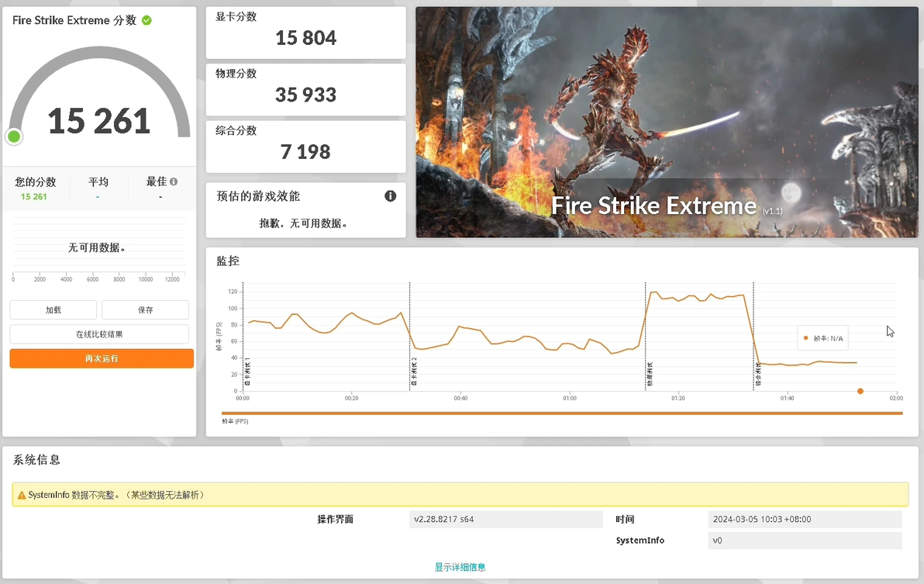Click the 无可用数据 text in score distribution
This screenshot has width=924, height=584.
[x=97, y=247]
